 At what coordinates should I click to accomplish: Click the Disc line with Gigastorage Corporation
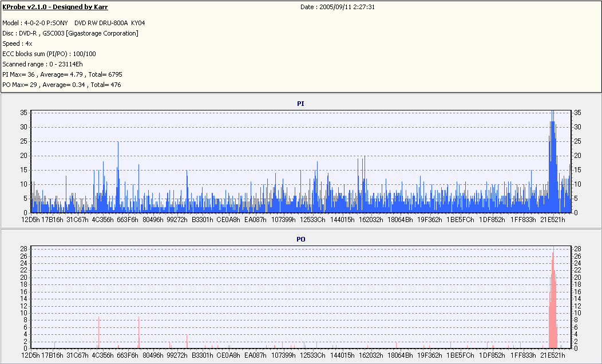coord(70,33)
